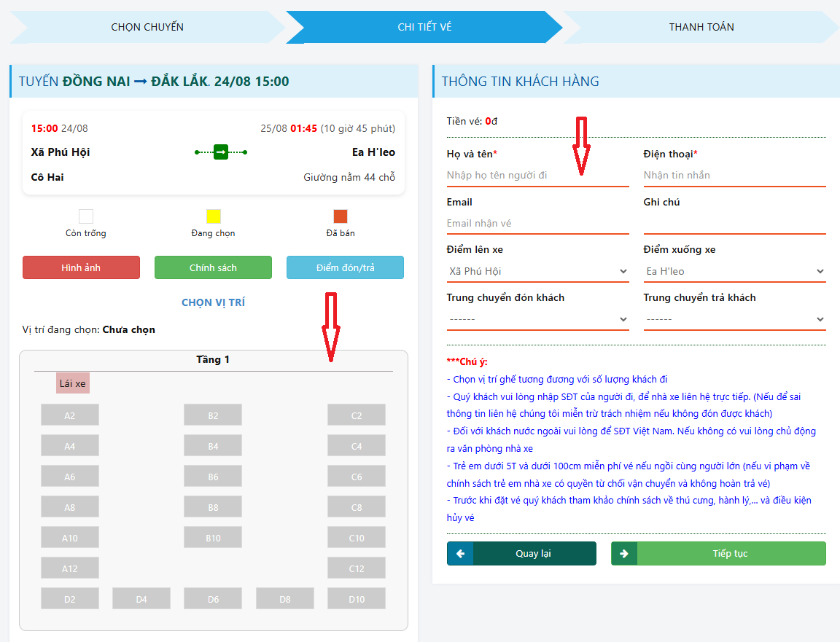Screen dimensions: 840x642
Task: Expand the Trung chuyển trả khách dropdown
Action: (x=734, y=319)
